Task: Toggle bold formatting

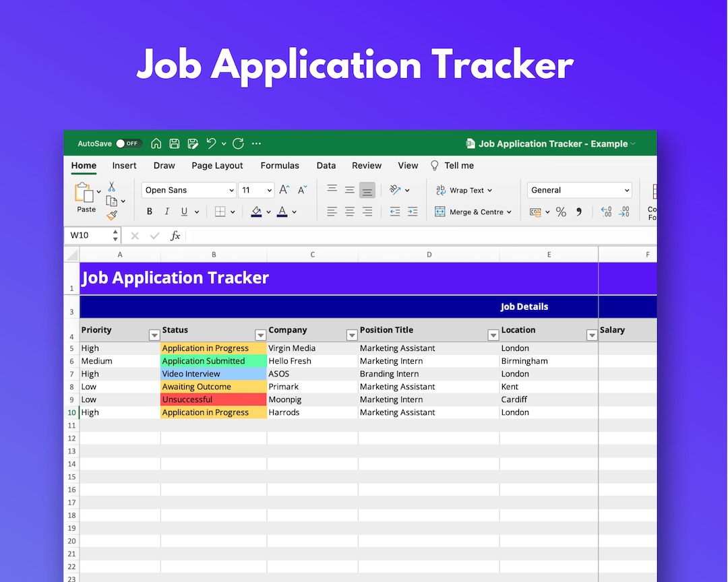Action: (x=150, y=212)
